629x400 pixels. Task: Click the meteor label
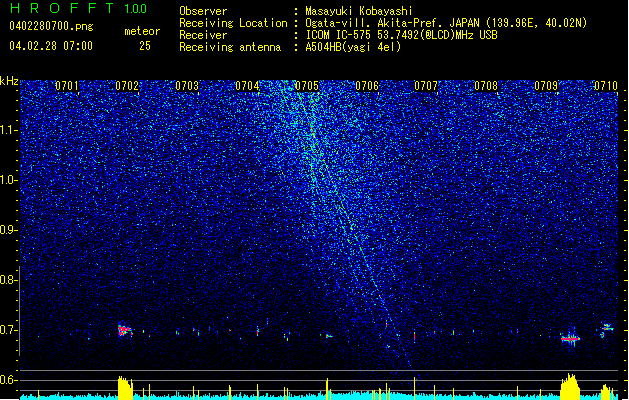click(142, 31)
